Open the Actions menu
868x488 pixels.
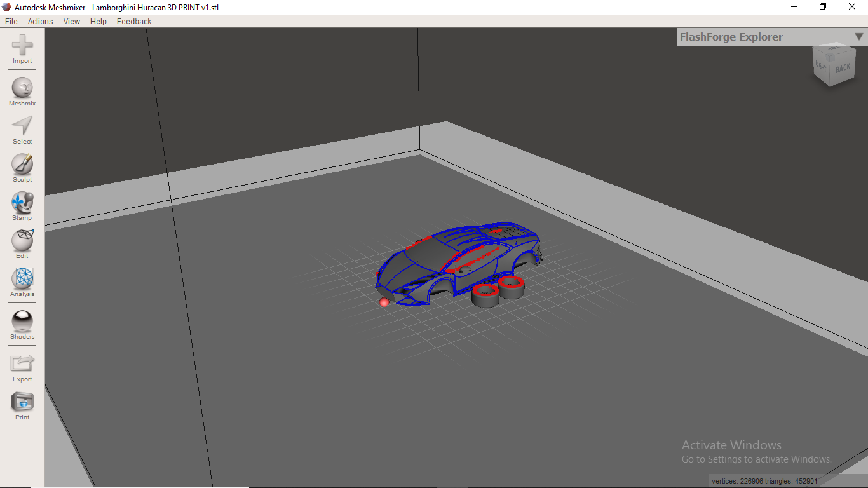coord(41,22)
